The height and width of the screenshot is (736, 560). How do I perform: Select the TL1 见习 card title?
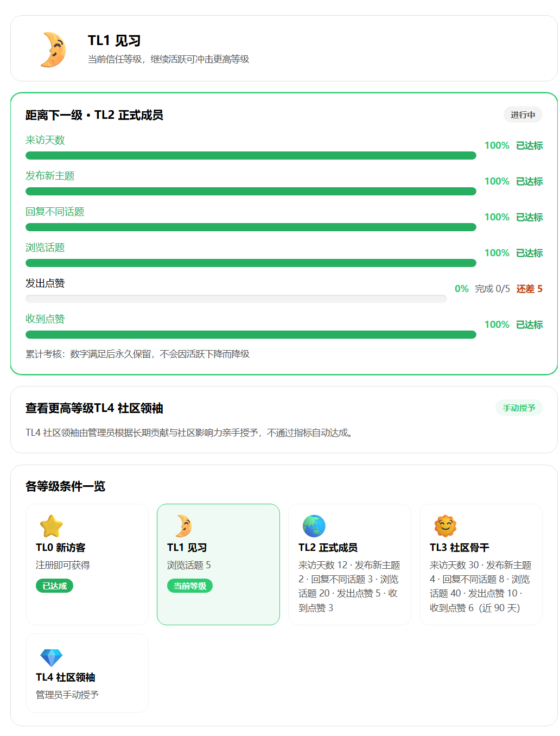pyautogui.click(x=187, y=548)
